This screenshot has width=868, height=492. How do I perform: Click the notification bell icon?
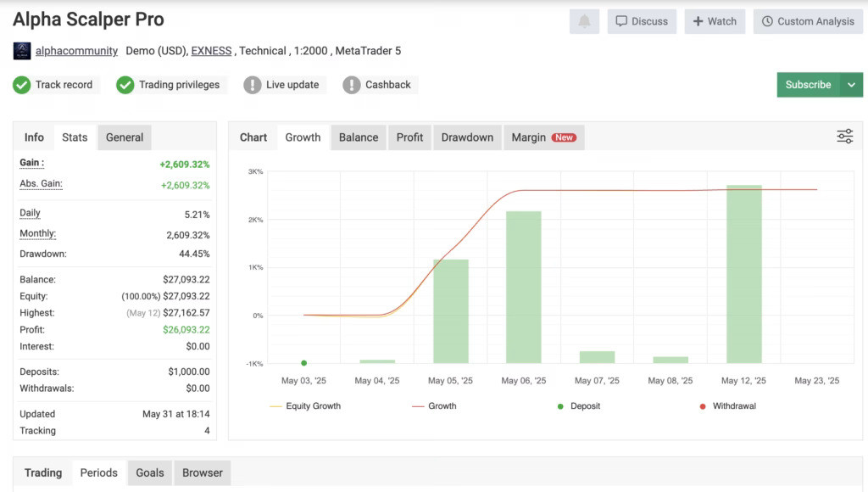tap(584, 21)
